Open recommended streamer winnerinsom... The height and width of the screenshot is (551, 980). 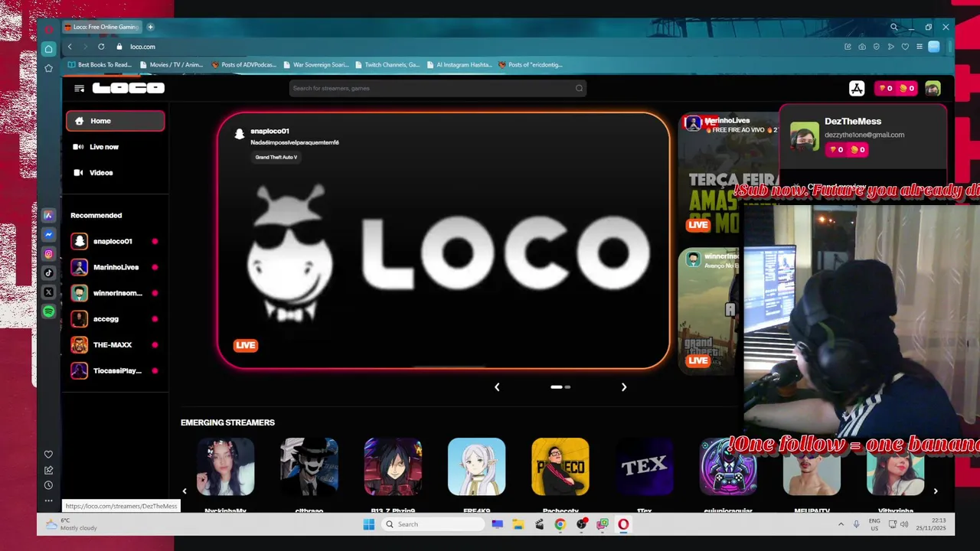pos(115,293)
